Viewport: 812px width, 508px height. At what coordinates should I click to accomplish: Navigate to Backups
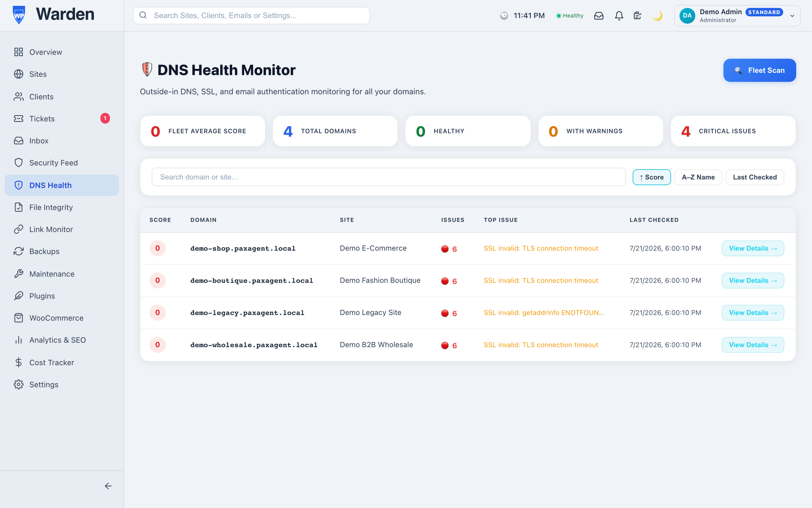[x=62, y=251]
